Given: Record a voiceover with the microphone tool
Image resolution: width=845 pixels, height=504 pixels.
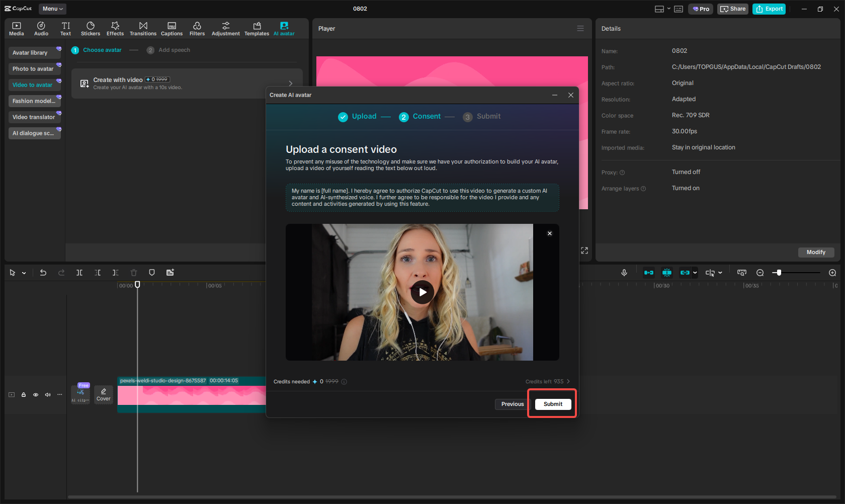Looking at the screenshot, I should 624,272.
